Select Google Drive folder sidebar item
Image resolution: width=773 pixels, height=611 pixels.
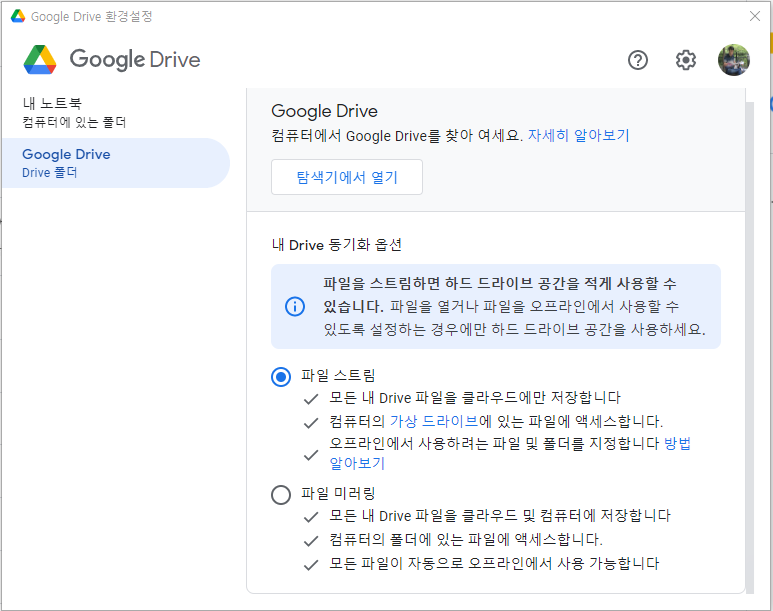click(116, 163)
